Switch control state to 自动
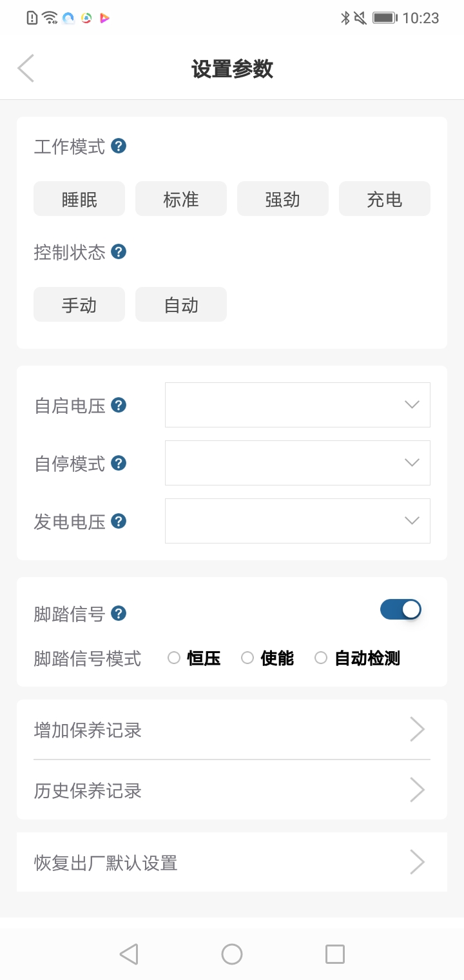The height and width of the screenshot is (980, 464). [x=181, y=304]
